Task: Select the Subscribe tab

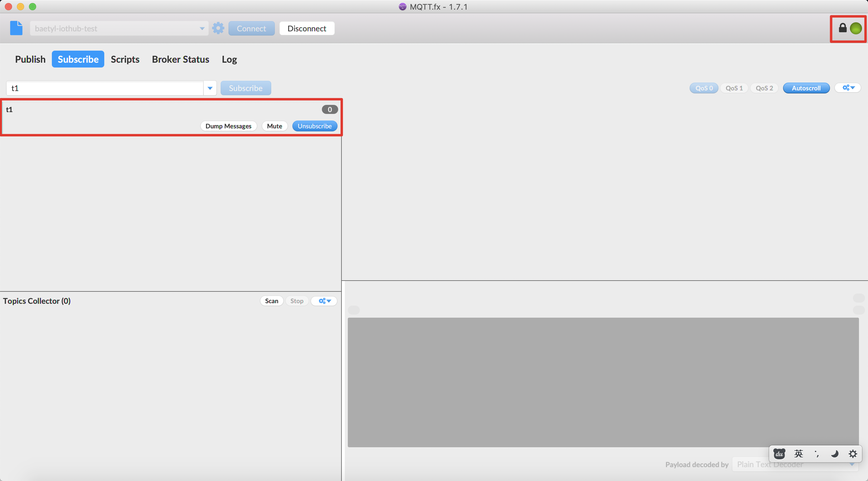Action: [x=78, y=59]
